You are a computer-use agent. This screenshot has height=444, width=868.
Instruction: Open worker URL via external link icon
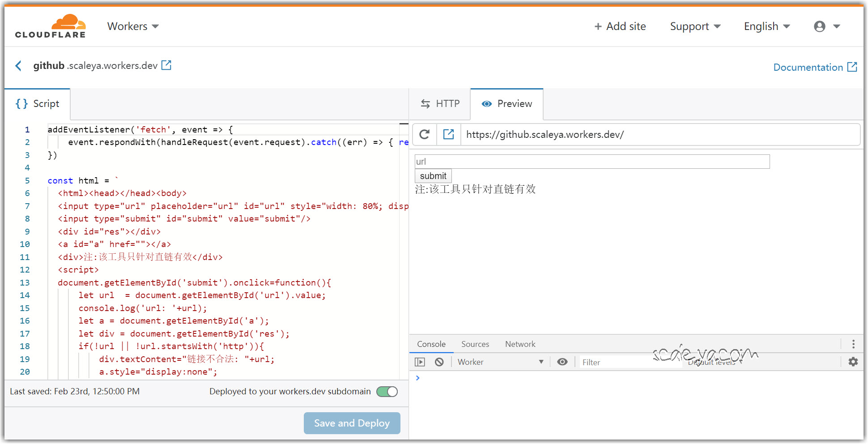(x=166, y=65)
